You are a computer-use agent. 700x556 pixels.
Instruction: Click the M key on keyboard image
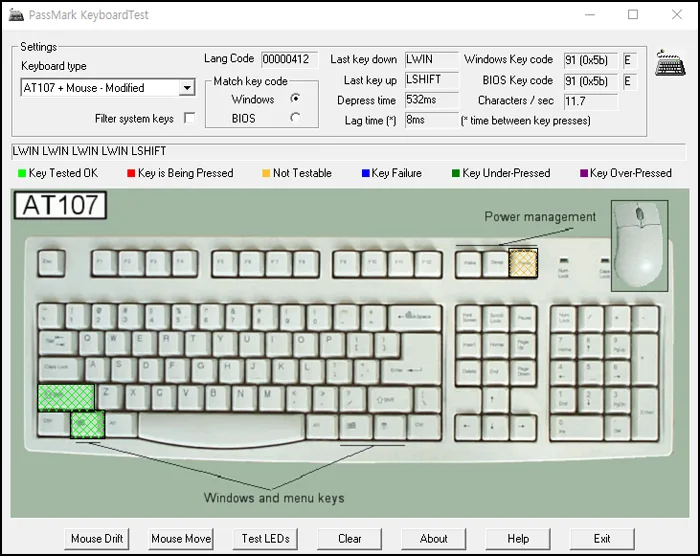[x=271, y=397]
